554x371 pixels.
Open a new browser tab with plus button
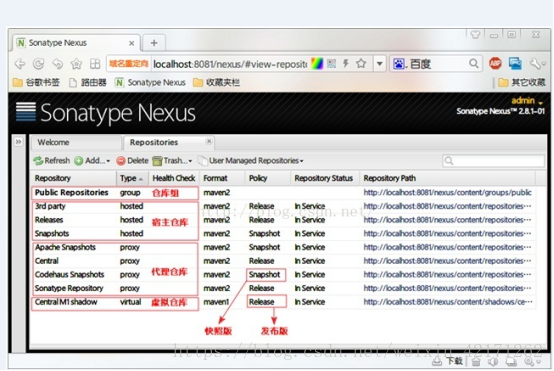tap(154, 43)
